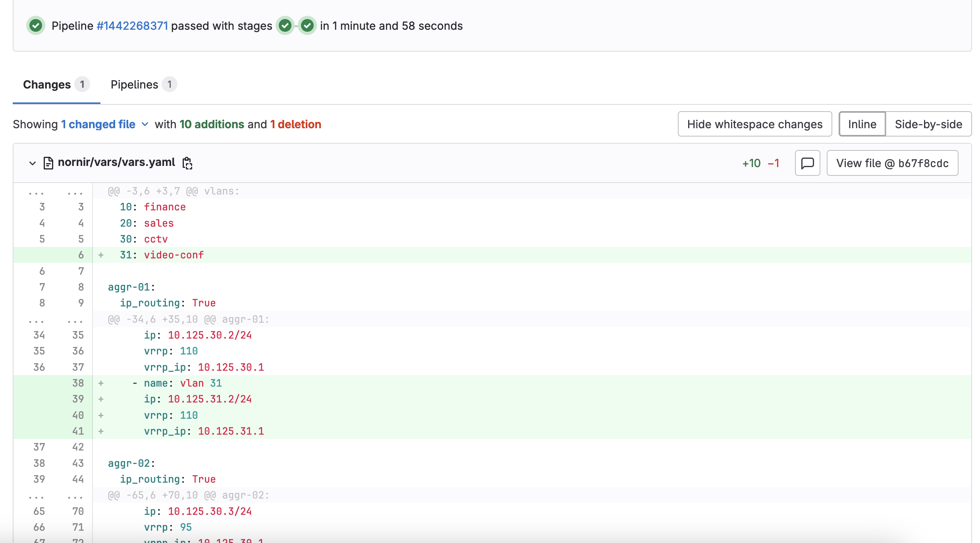Click added line 6 number in diff
This screenshot has width=980, height=543.
(81, 255)
